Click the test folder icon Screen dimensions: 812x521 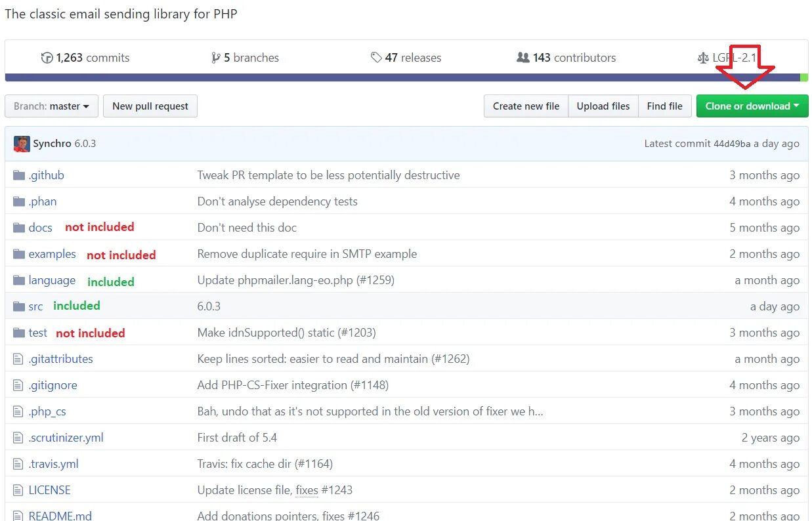point(18,333)
